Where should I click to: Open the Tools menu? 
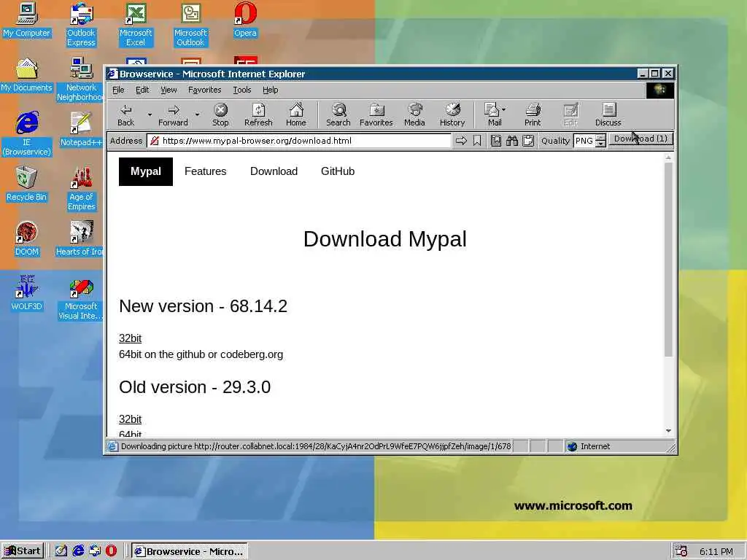pyautogui.click(x=241, y=90)
